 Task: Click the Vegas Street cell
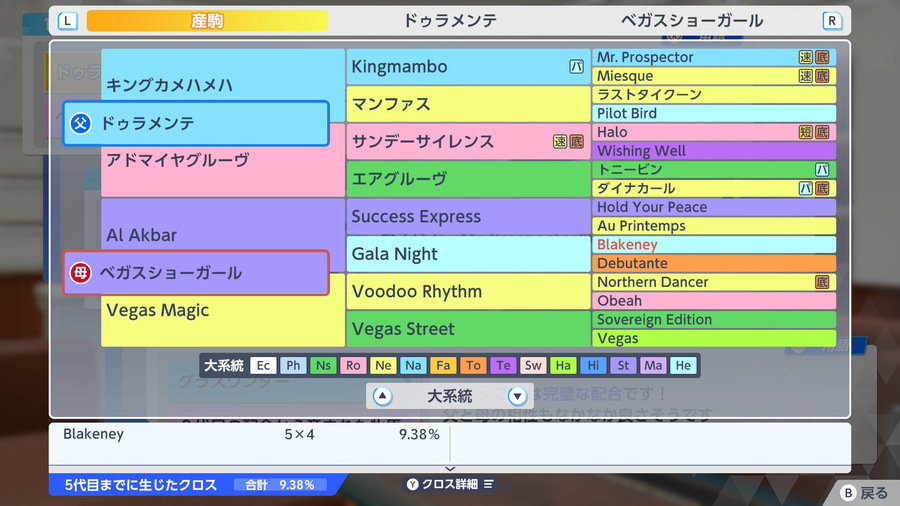click(468, 329)
